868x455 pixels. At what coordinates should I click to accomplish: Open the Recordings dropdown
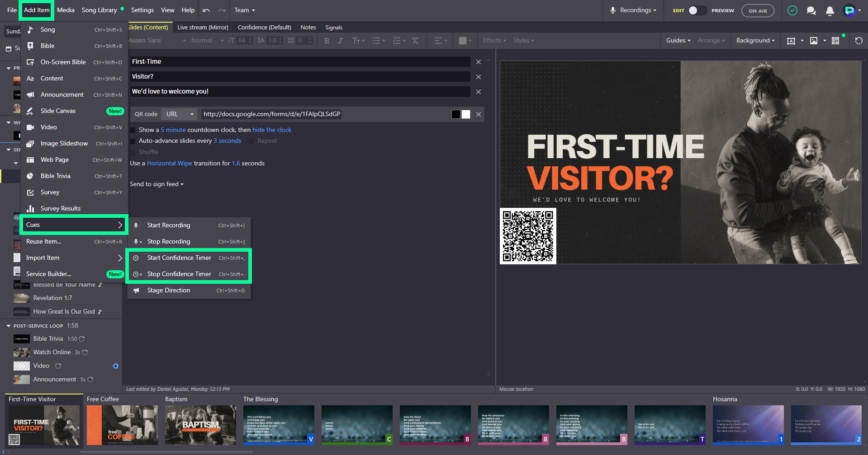pyautogui.click(x=633, y=10)
